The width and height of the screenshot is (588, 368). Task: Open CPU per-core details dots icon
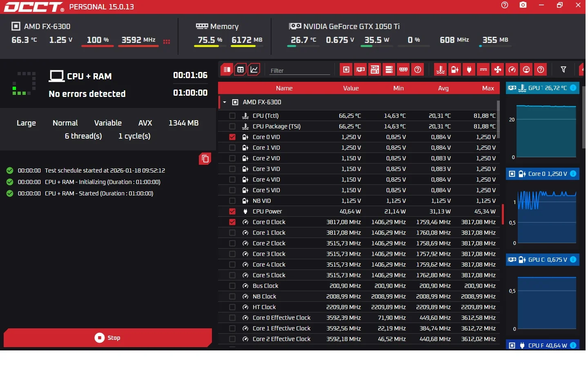coord(167,42)
